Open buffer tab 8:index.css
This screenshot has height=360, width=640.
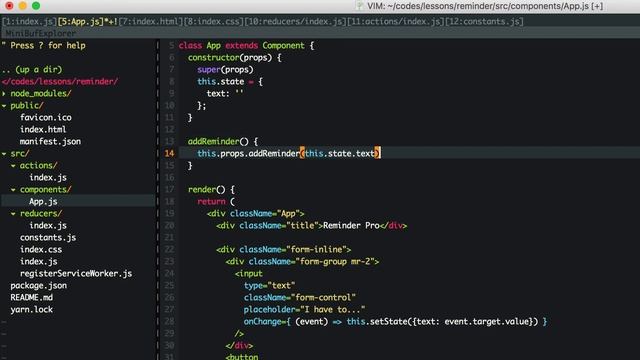pyautogui.click(x=213, y=21)
